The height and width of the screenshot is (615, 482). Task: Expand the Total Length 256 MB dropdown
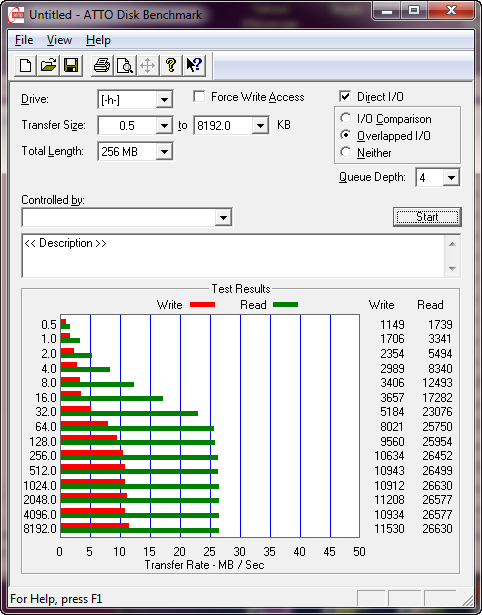[164, 151]
